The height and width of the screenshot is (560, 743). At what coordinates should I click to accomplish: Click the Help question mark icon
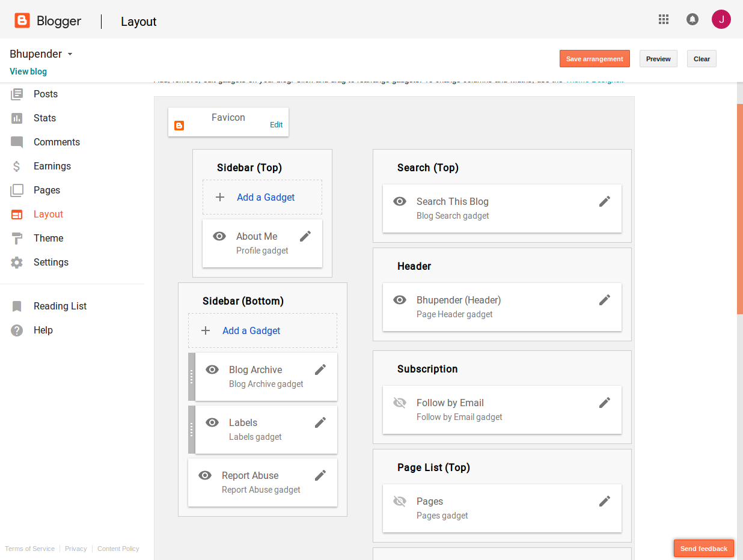tap(17, 330)
